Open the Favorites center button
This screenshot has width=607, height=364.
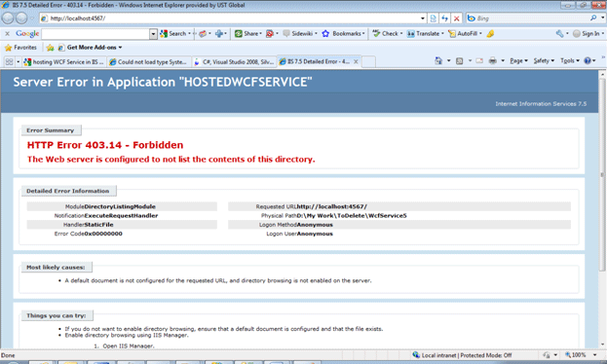(x=20, y=48)
